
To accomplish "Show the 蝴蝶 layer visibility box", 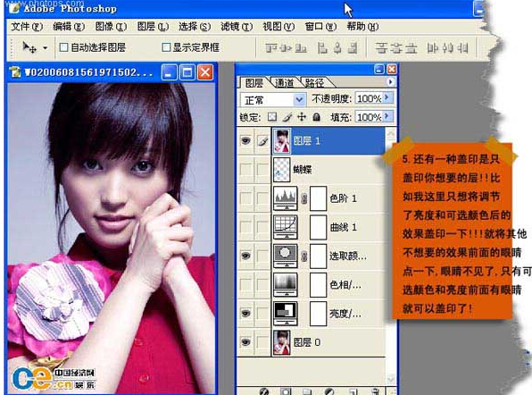I will pyautogui.click(x=245, y=170).
